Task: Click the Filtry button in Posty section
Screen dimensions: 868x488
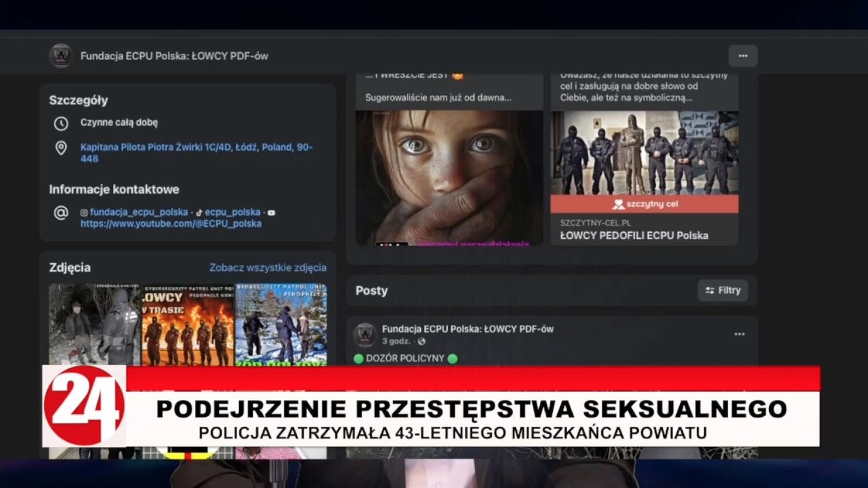Action: (722, 290)
